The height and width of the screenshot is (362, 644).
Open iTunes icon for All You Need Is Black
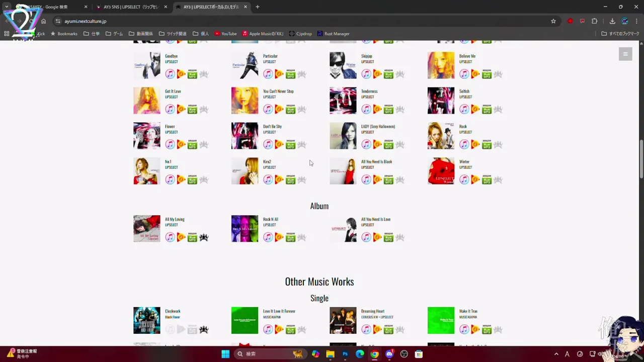tap(366, 179)
